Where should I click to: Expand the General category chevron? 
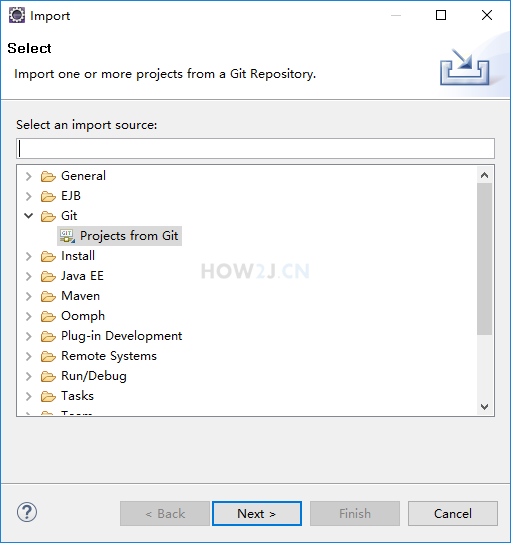(29, 176)
